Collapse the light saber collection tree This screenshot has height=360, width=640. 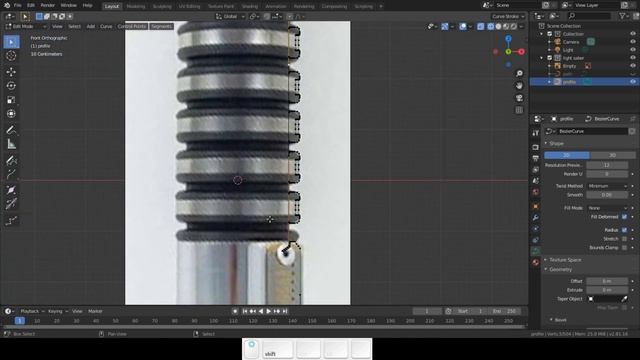[x=542, y=58]
